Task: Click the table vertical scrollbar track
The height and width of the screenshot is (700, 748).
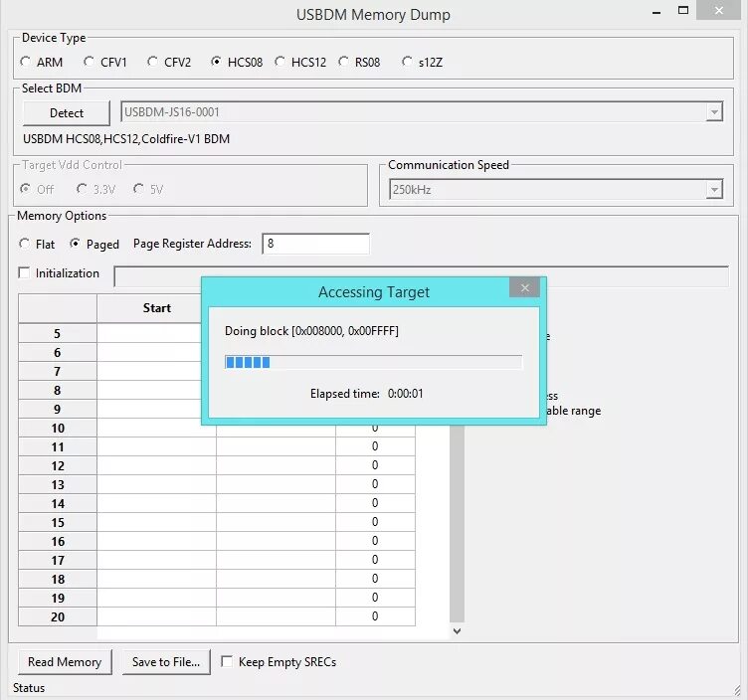Action: pyautogui.click(x=457, y=525)
